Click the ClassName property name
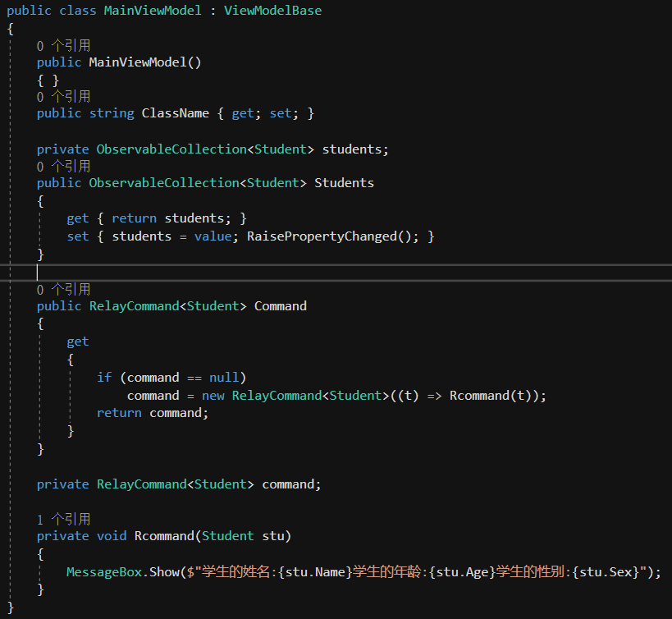 pos(176,113)
